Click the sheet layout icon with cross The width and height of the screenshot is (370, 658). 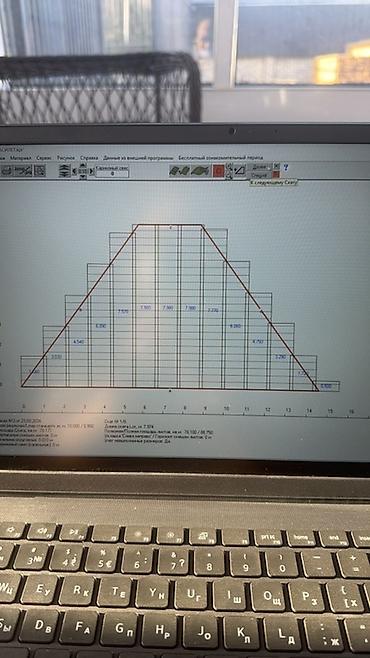coord(23,170)
